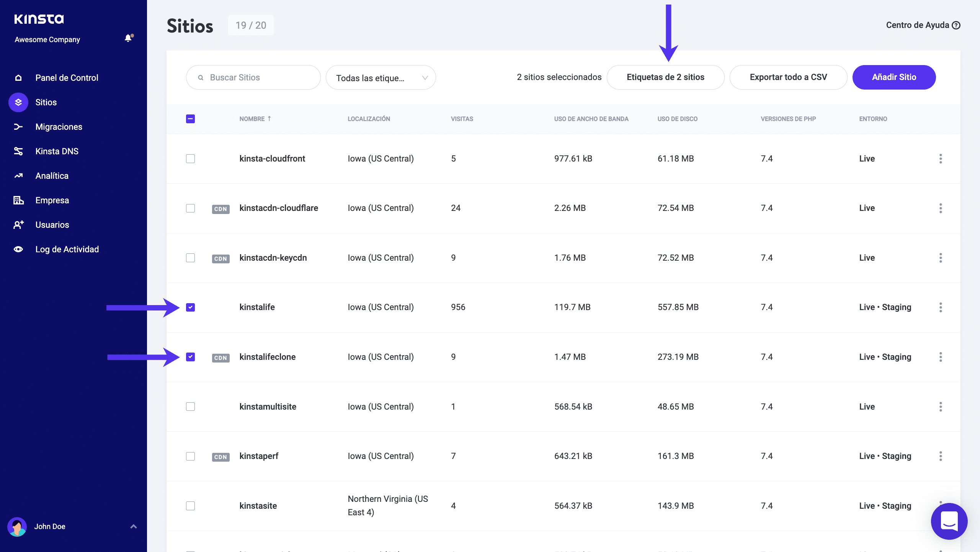Click the Añadir Sitio button
The height and width of the screenshot is (552, 980).
[894, 77]
